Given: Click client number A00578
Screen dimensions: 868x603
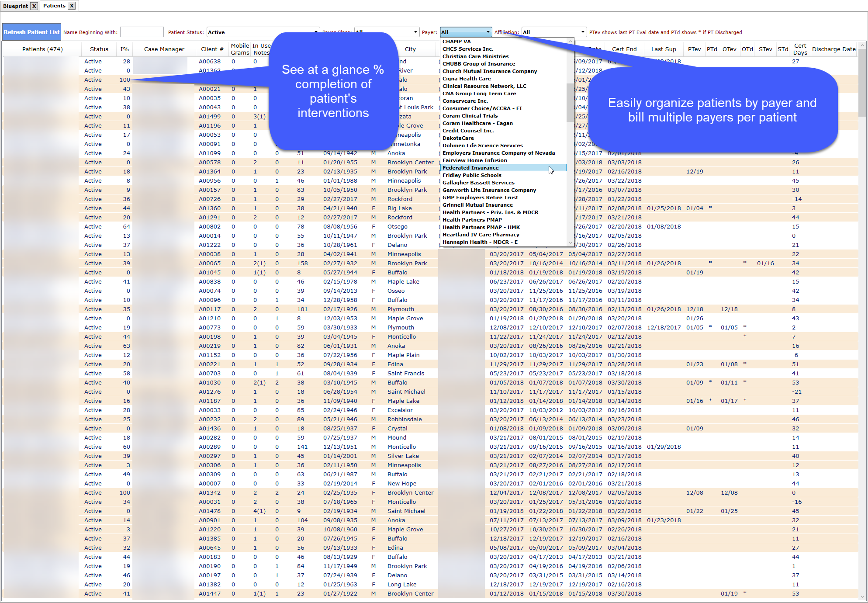Looking at the screenshot, I should pyautogui.click(x=210, y=163).
